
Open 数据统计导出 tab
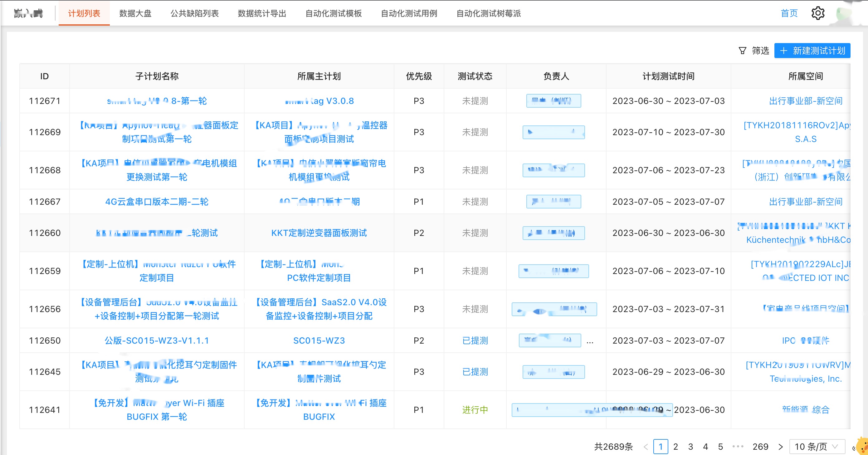coord(262,13)
